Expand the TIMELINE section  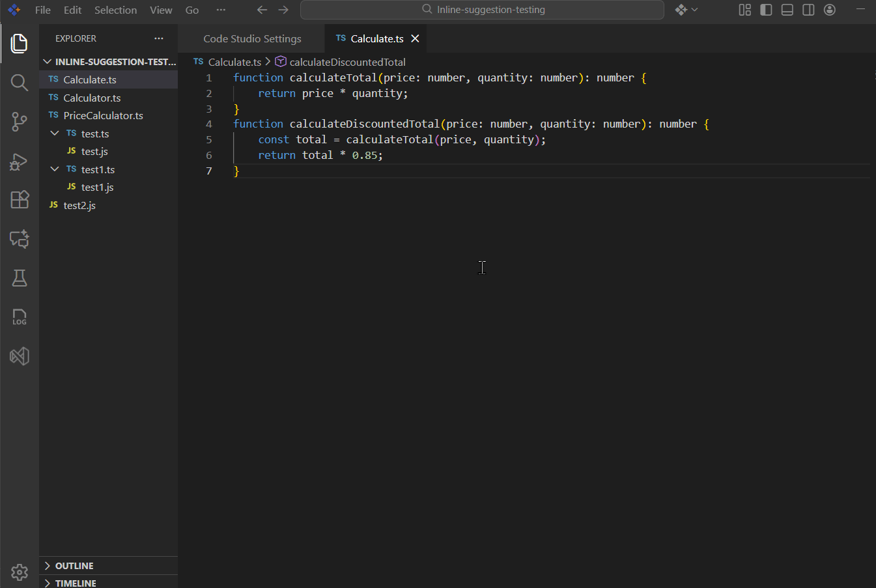coord(75,583)
